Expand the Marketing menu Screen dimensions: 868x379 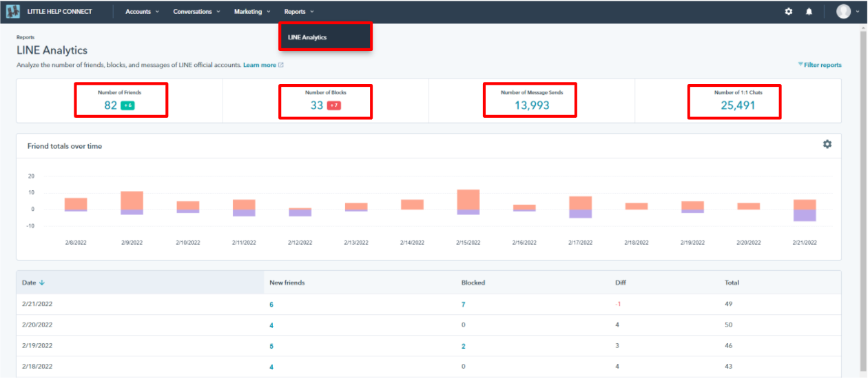coord(252,12)
